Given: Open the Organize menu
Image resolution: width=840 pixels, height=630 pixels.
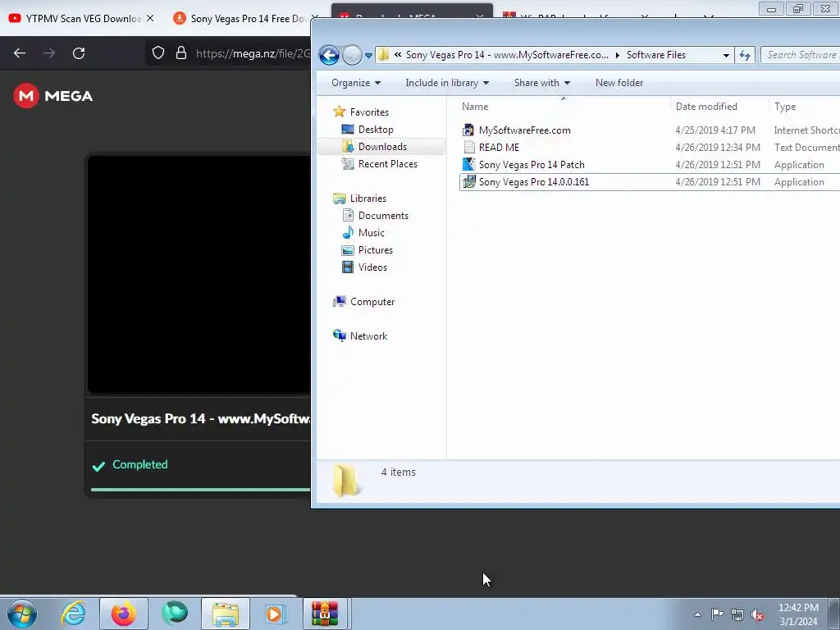Looking at the screenshot, I should click(x=356, y=83).
